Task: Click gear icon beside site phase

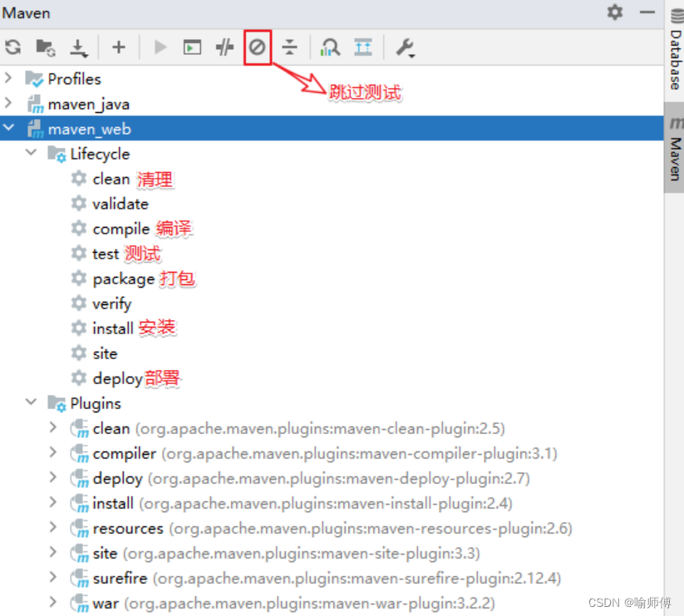Action: click(79, 352)
